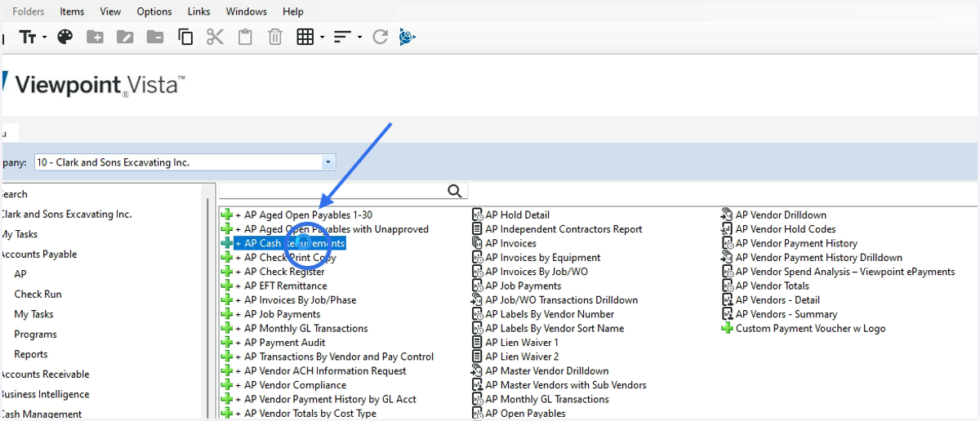Select AP Vendor Spend Analysis – Viewpoint ePayments
This screenshot has height=421, width=980.
pos(845,272)
